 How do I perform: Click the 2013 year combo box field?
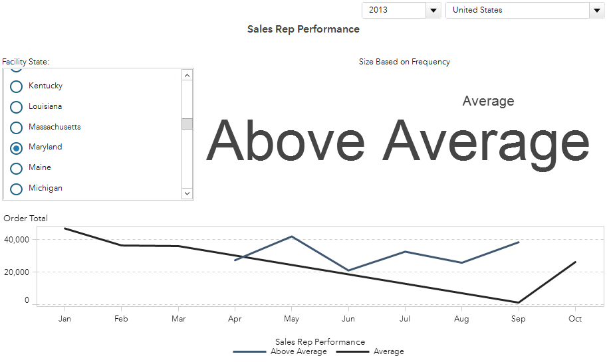[394, 10]
